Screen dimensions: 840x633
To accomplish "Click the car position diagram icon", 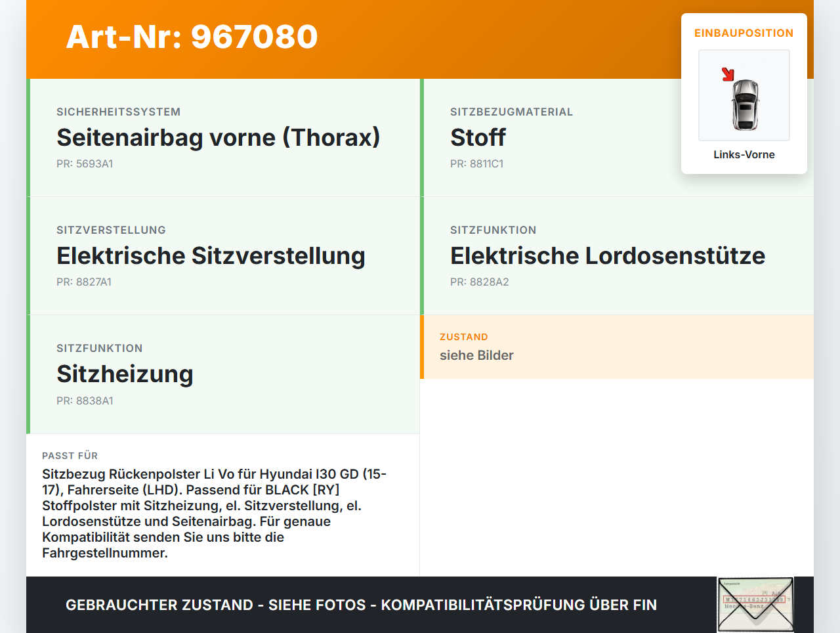I will click(x=744, y=95).
